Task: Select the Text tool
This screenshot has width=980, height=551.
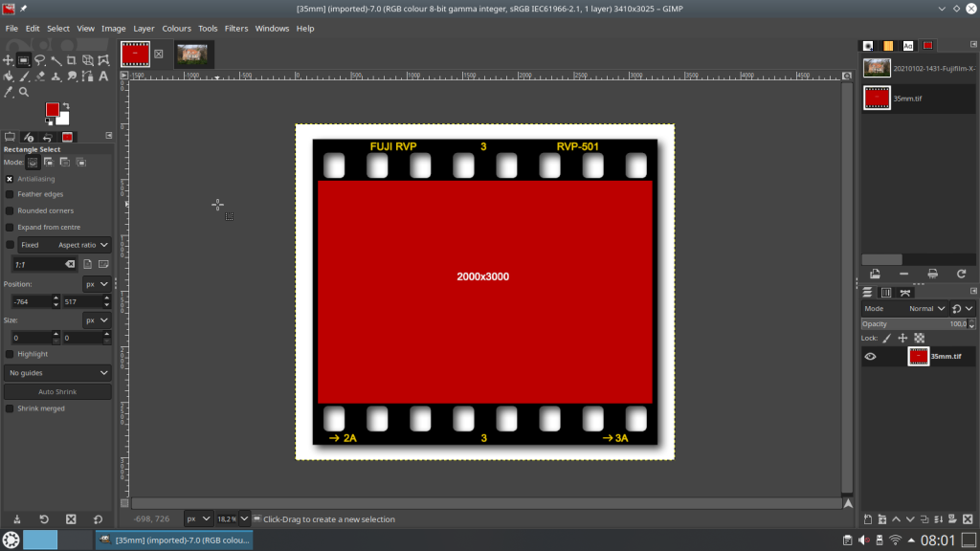Action: click(103, 77)
